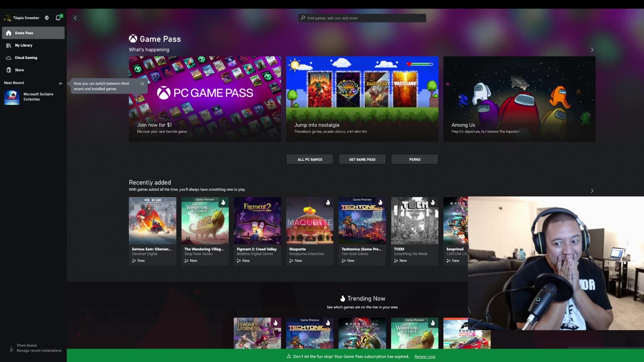The height and width of the screenshot is (362, 644).
Task: Click the Show Queue download icon
Action: click(x=11, y=348)
